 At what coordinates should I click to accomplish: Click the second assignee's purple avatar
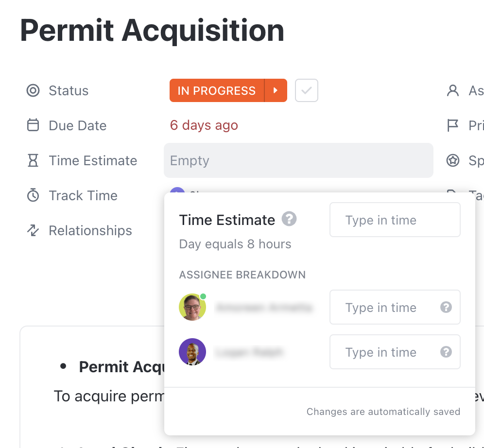[192, 352]
